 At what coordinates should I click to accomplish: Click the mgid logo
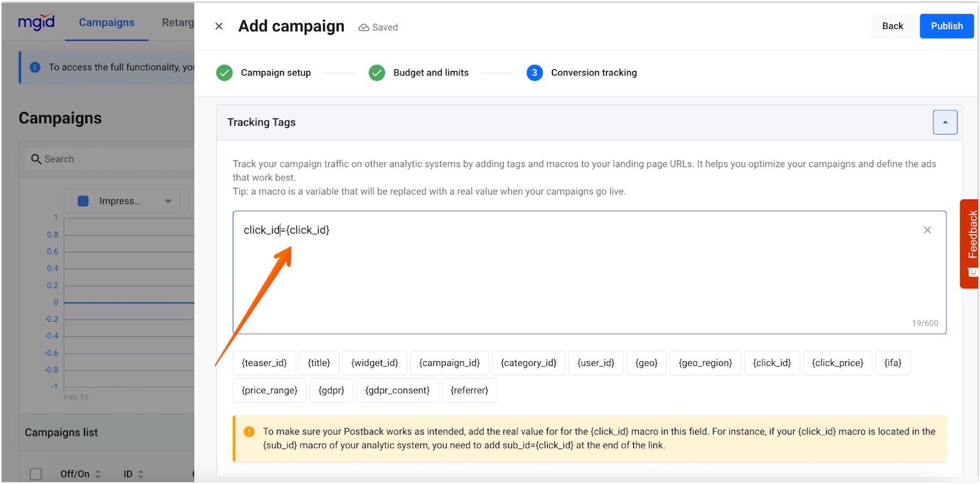click(36, 23)
